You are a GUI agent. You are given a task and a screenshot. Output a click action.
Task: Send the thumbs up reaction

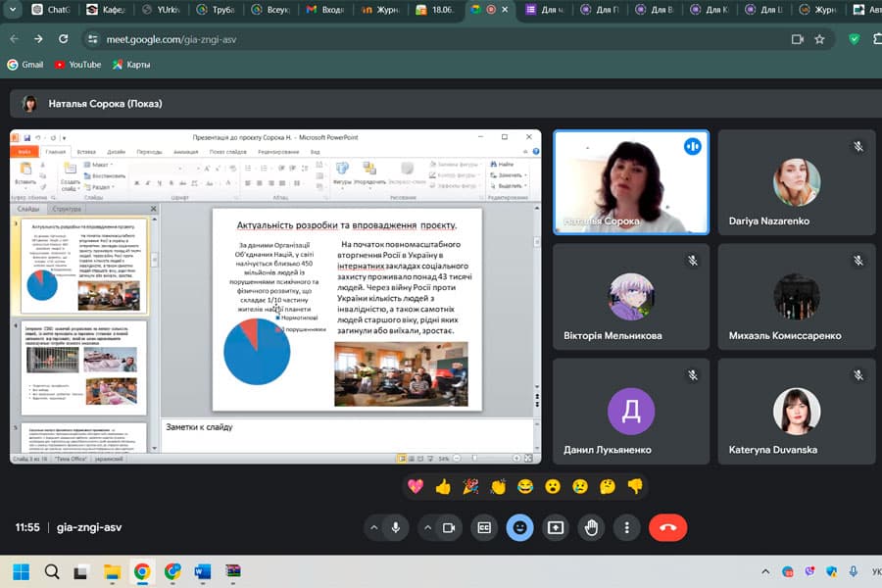coord(443,486)
